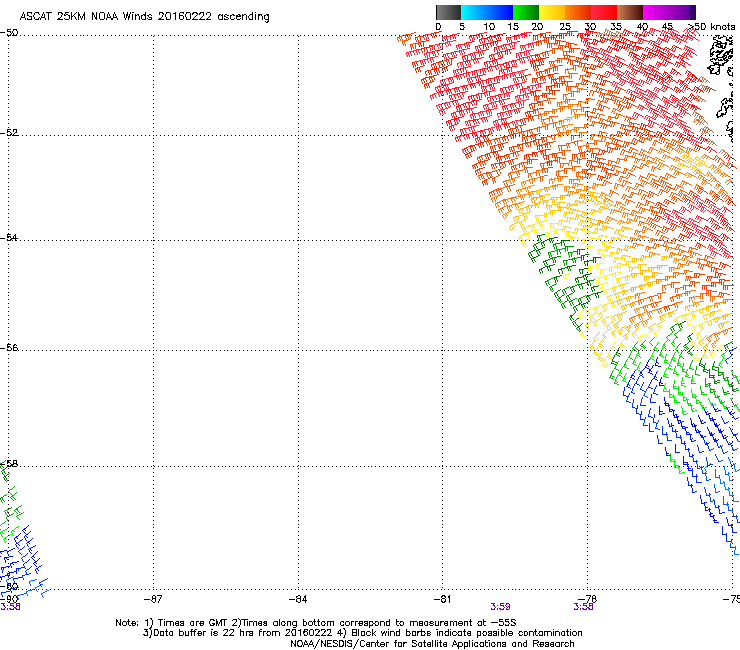Click the '25' label under the color bar
Viewport: 740px width, 650px height.
pos(565,27)
